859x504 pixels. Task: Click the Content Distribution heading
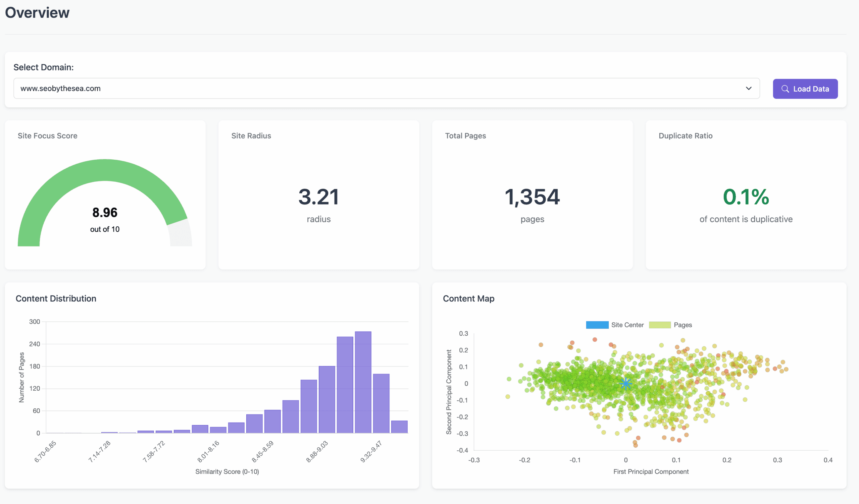click(56, 298)
